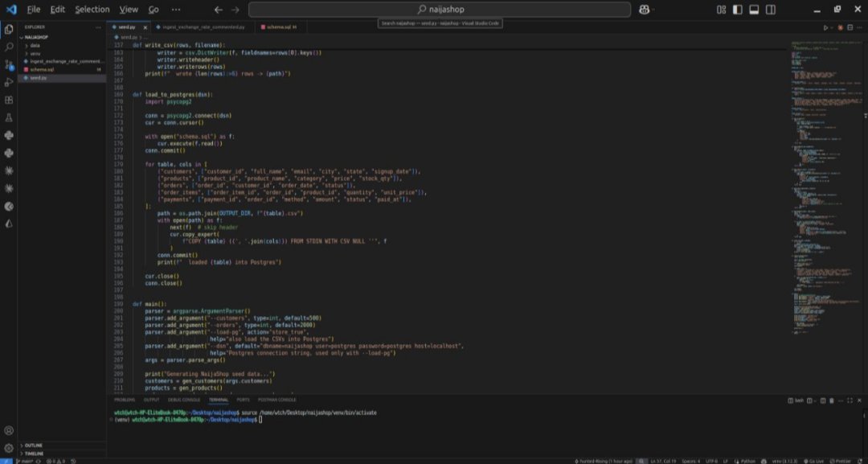This screenshot has width=868, height=464.
Task: Go back with the left navigation arrow
Action: click(218, 10)
